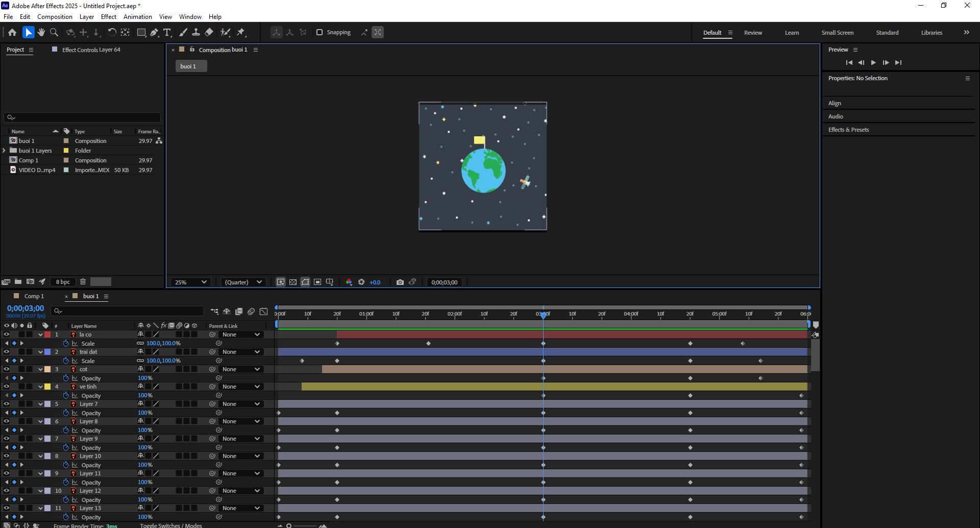The width and height of the screenshot is (980, 528).
Task: Click the yellow label swatch of 've tinh'
Action: pyautogui.click(x=47, y=387)
